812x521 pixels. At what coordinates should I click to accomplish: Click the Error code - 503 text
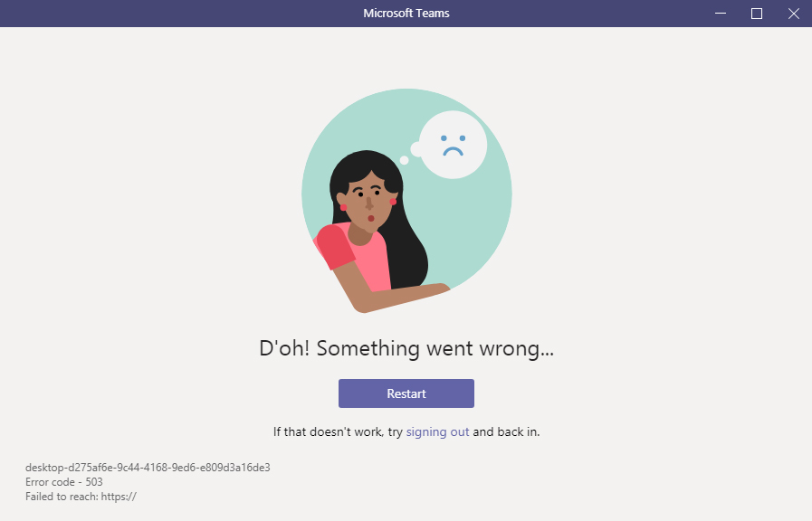(x=63, y=482)
